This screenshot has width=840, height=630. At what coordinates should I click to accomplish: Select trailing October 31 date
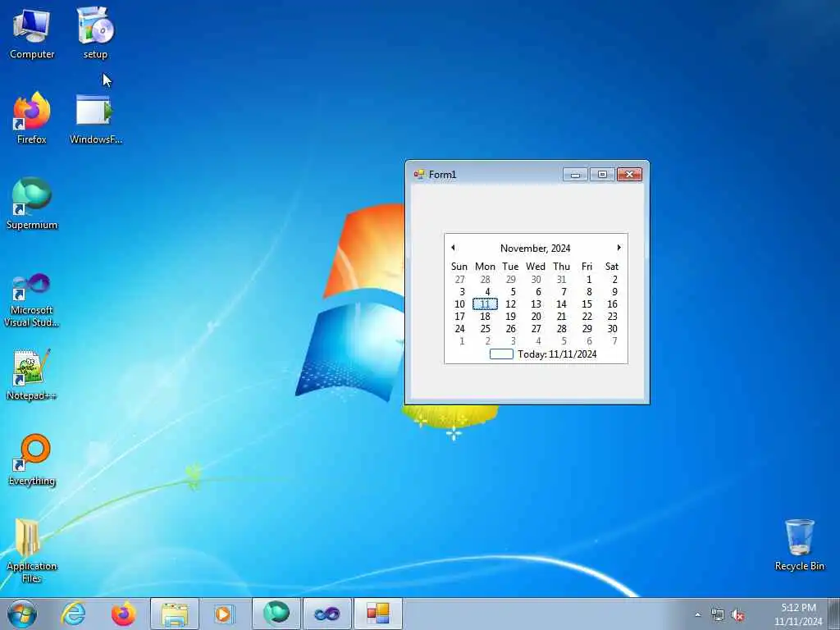coord(561,280)
